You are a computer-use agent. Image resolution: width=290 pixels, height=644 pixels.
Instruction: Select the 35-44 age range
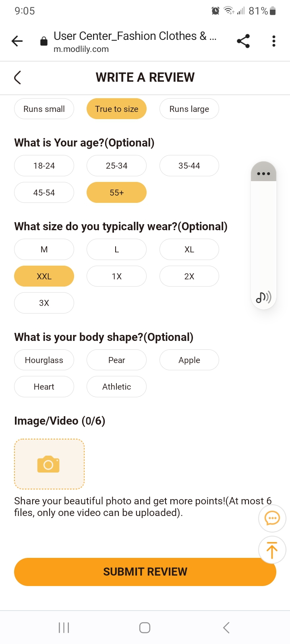click(x=189, y=166)
